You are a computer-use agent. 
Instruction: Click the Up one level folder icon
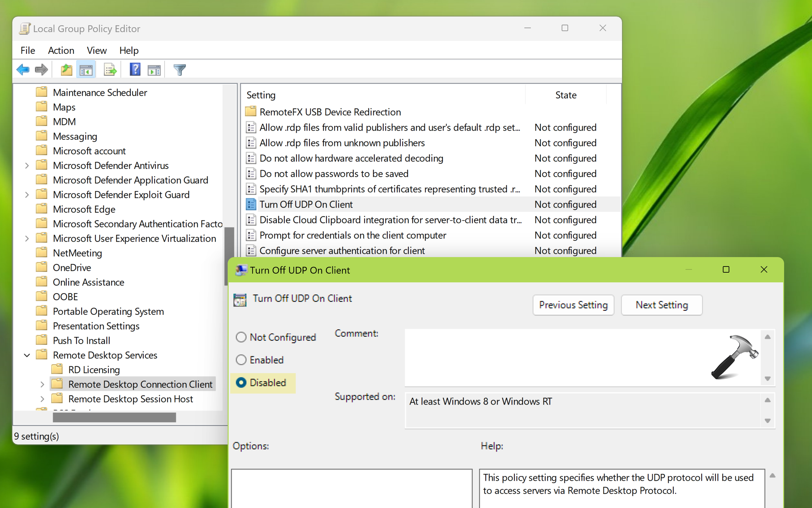[x=66, y=70]
